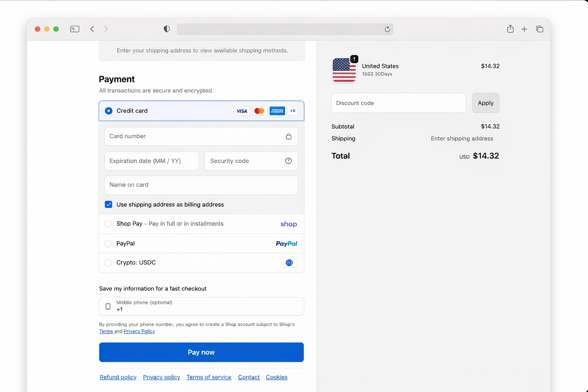Choose the Shop Pay radio button

108,224
